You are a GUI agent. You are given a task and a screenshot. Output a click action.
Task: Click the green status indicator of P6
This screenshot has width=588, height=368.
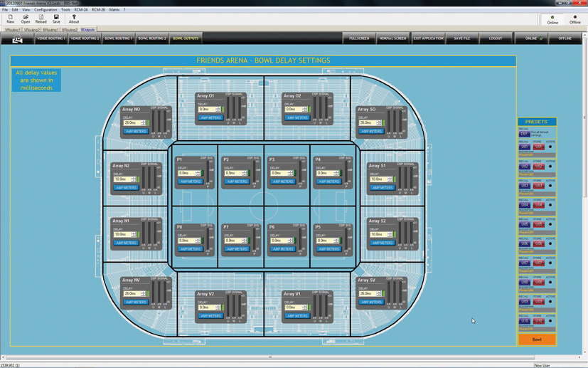click(x=294, y=241)
